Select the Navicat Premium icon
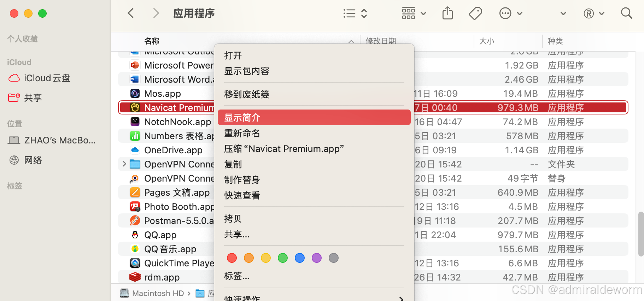The width and height of the screenshot is (644, 301). tap(135, 107)
